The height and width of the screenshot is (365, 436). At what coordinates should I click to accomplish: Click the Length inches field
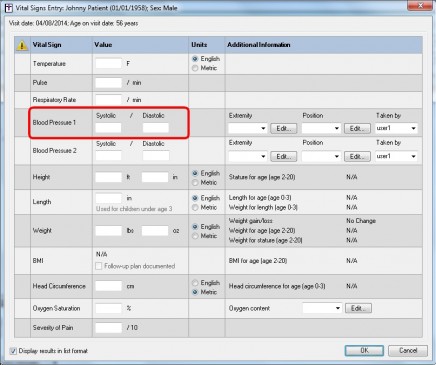tap(109, 198)
